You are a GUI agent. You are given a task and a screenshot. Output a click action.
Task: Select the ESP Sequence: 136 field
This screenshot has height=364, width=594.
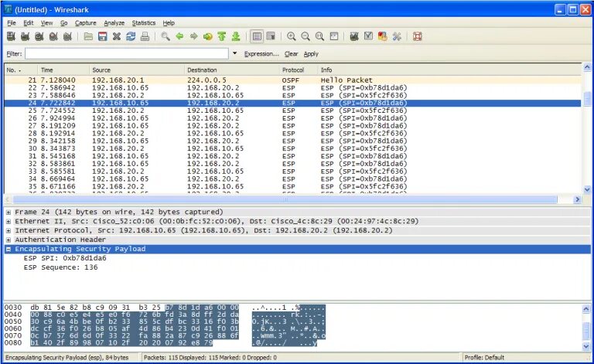(x=60, y=267)
